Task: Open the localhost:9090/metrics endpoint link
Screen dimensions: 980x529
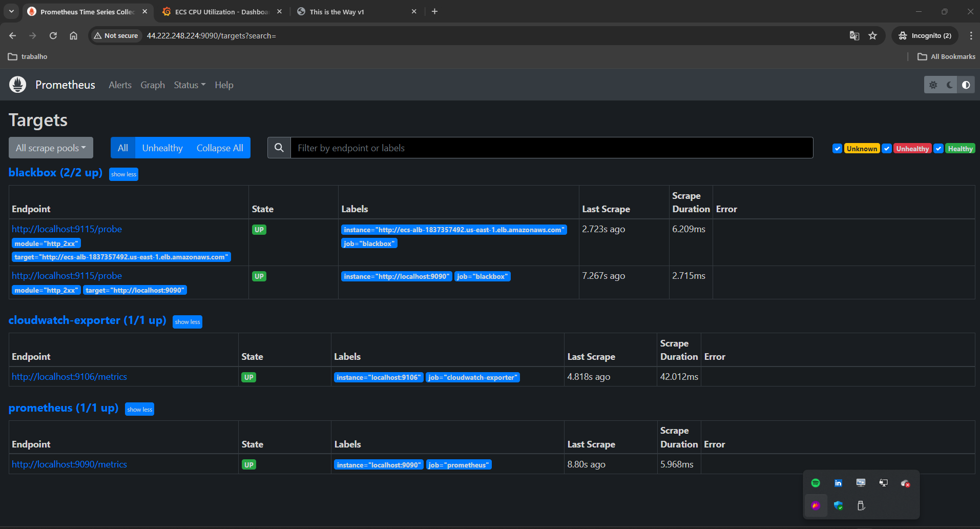Action: [x=69, y=464]
